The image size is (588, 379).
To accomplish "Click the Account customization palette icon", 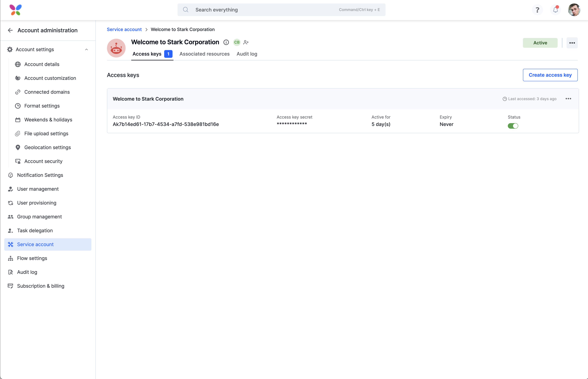I will click(18, 78).
